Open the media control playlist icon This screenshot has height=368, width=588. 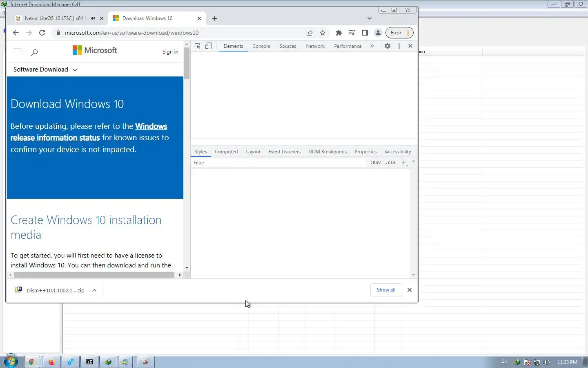(352, 33)
